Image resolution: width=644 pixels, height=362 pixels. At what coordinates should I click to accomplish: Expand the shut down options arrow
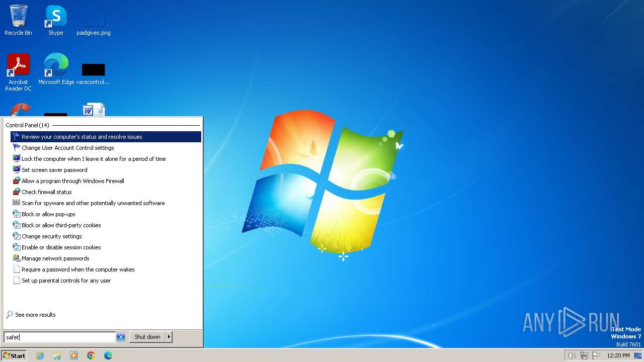(x=169, y=337)
